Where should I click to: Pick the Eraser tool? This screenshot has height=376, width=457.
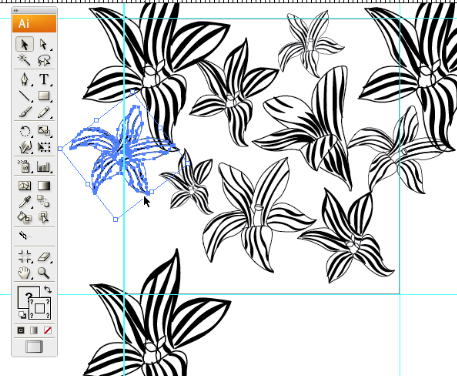[44, 257]
